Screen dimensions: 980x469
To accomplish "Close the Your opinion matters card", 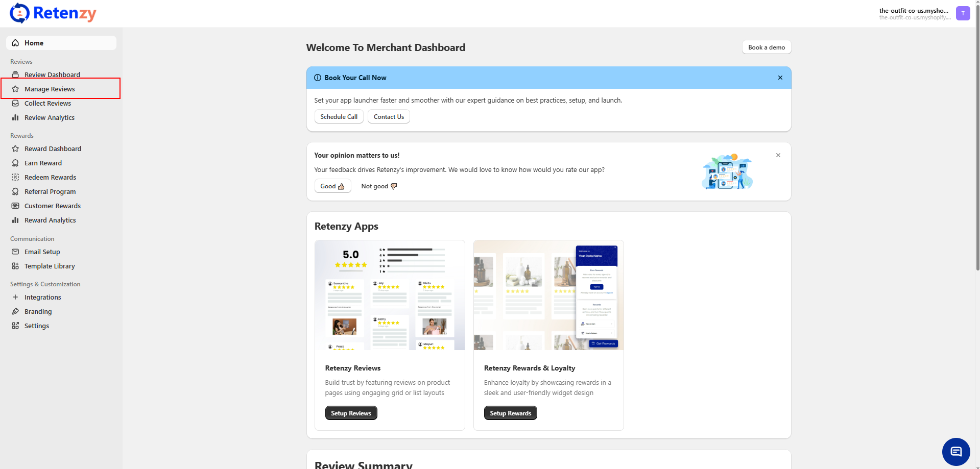I will [778, 155].
